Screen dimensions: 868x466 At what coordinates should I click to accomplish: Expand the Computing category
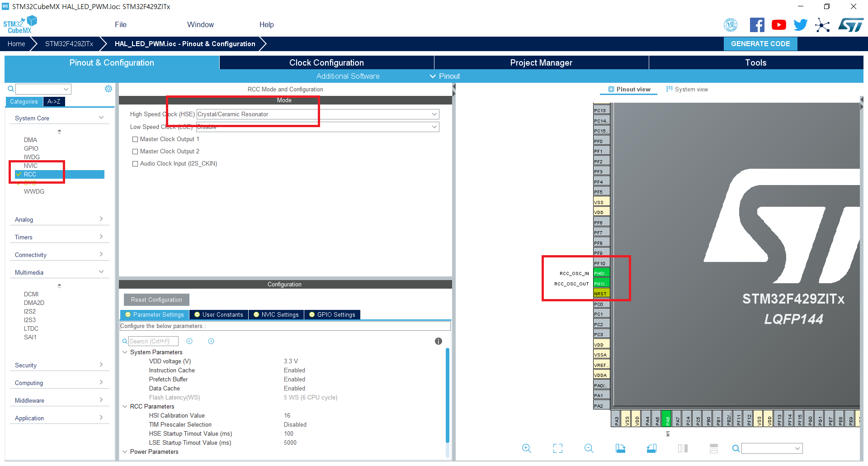(59, 382)
